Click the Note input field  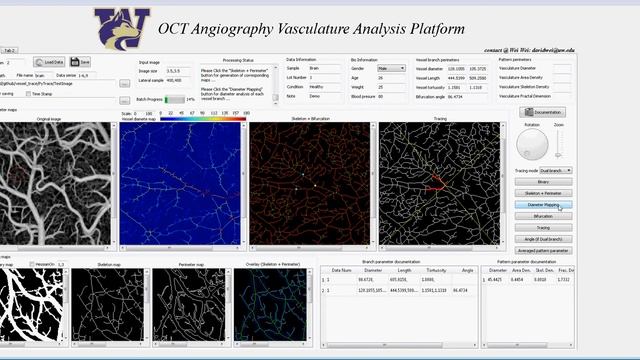324,96
